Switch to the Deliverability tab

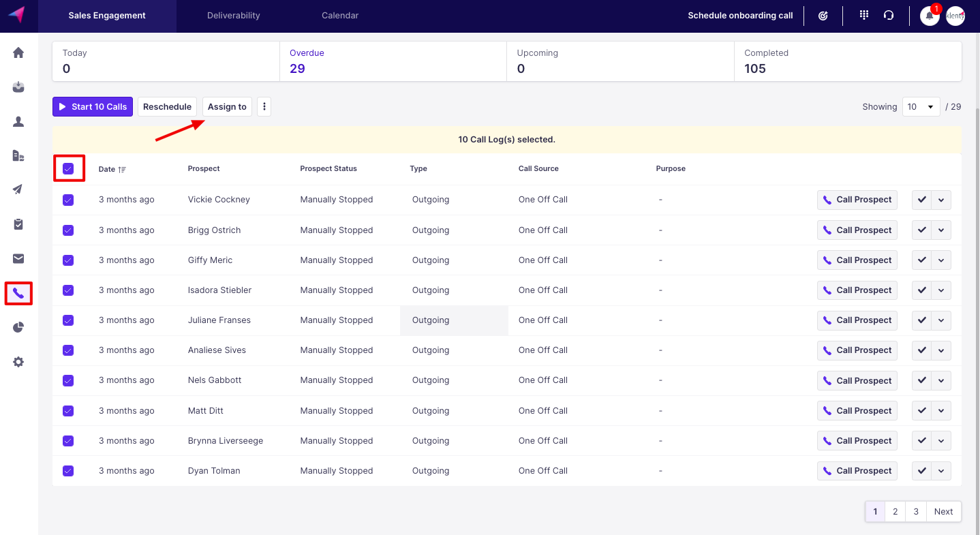(233, 16)
